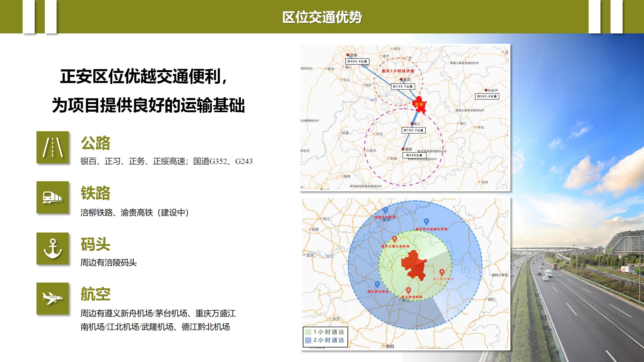Select the 航空 heading text
644x362 pixels.
(95, 294)
